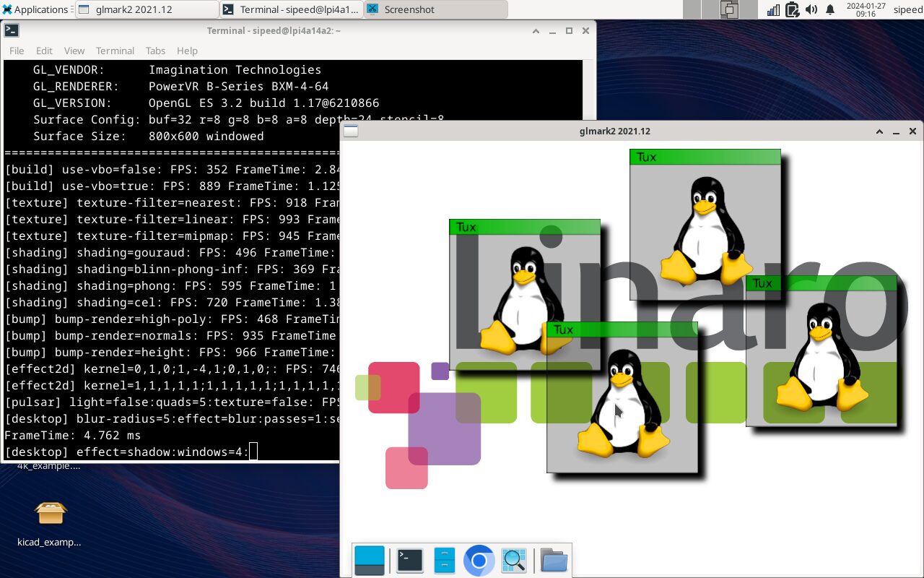This screenshot has height=578, width=924.
Task: Click the volume speaker icon
Action: pos(811,9)
